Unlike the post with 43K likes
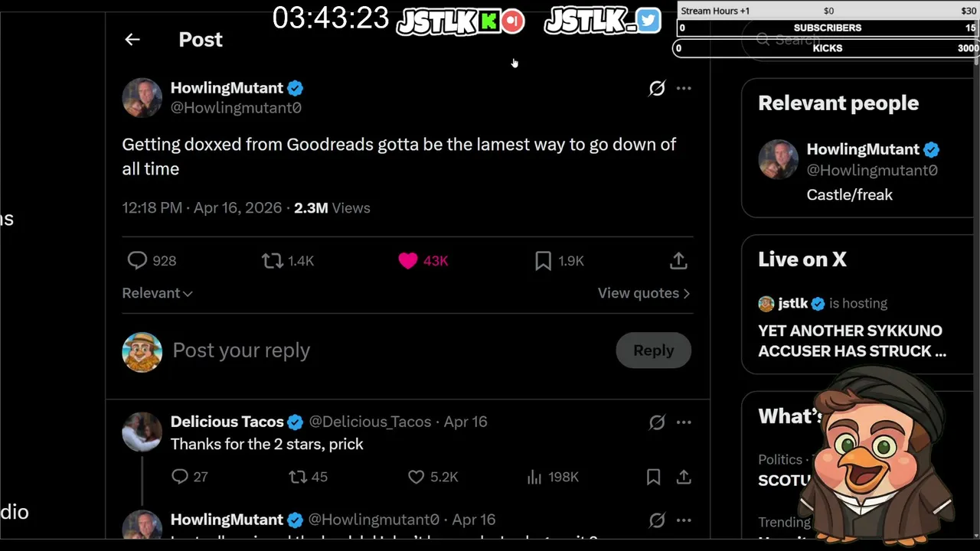 [408, 261]
